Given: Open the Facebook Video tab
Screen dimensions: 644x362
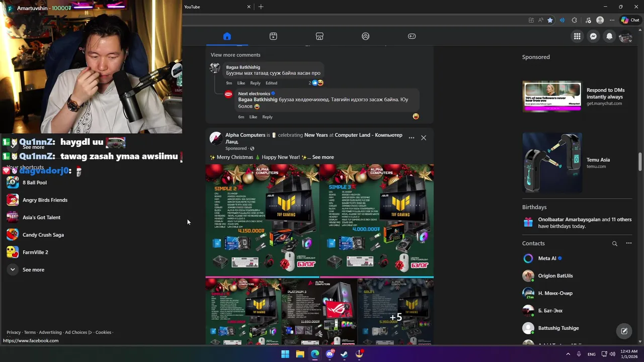Looking at the screenshot, I should click(x=273, y=36).
